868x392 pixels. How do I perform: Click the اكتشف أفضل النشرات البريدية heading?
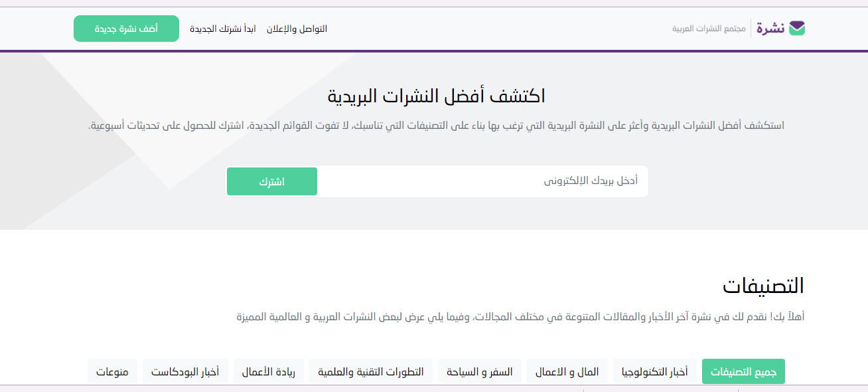click(x=436, y=96)
